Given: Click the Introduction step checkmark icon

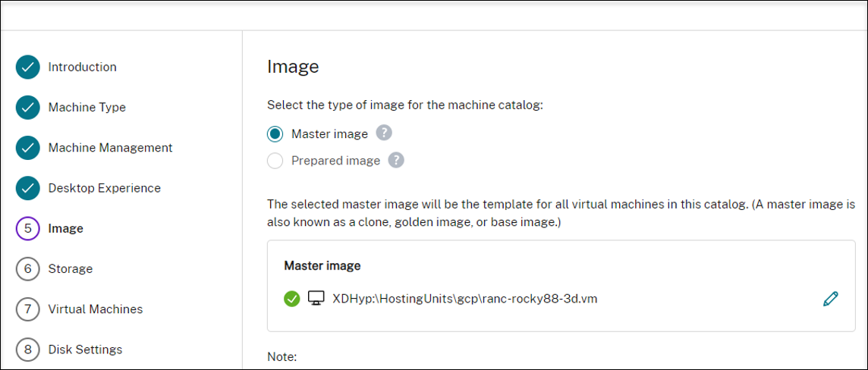Looking at the screenshot, I should [x=27, y=67].
